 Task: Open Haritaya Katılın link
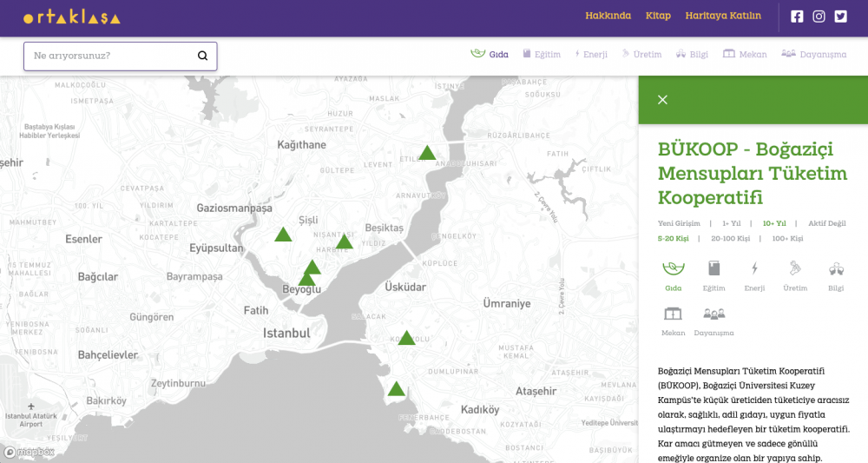(723, 16)
